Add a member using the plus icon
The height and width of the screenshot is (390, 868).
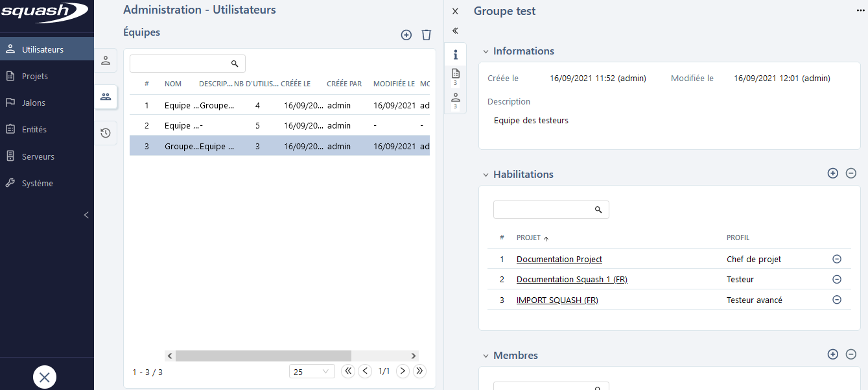[x=832, y=354]
